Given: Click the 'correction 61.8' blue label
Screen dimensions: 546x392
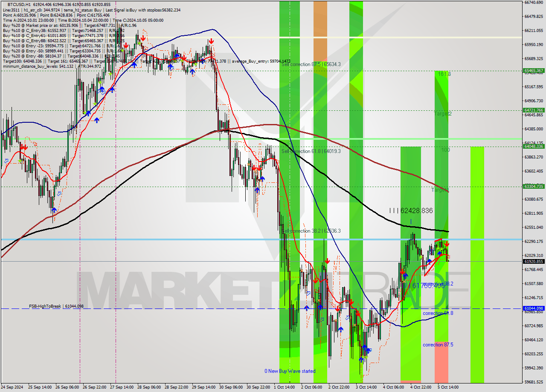Looking at the screenshot, I should point(438,313).
